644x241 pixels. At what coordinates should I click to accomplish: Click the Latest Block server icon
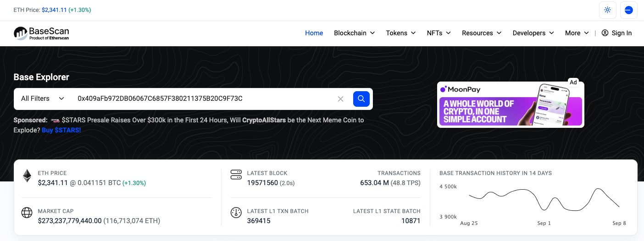coord(236,175)
